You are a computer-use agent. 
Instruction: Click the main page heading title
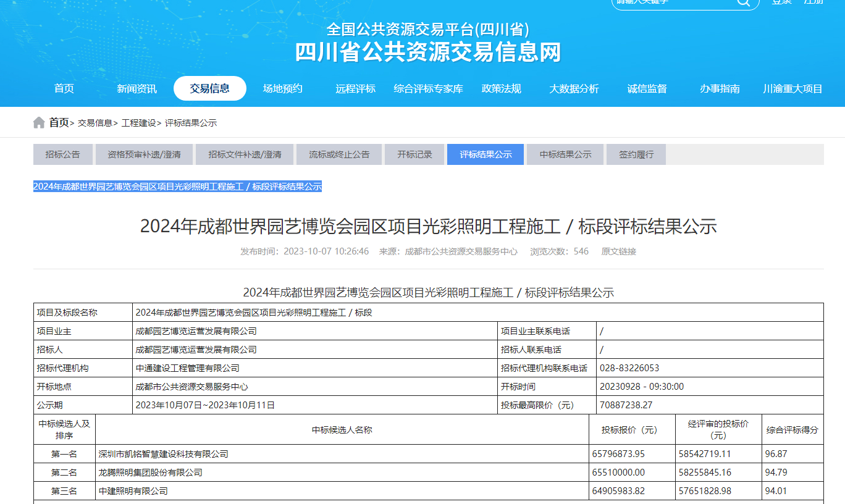428,226
